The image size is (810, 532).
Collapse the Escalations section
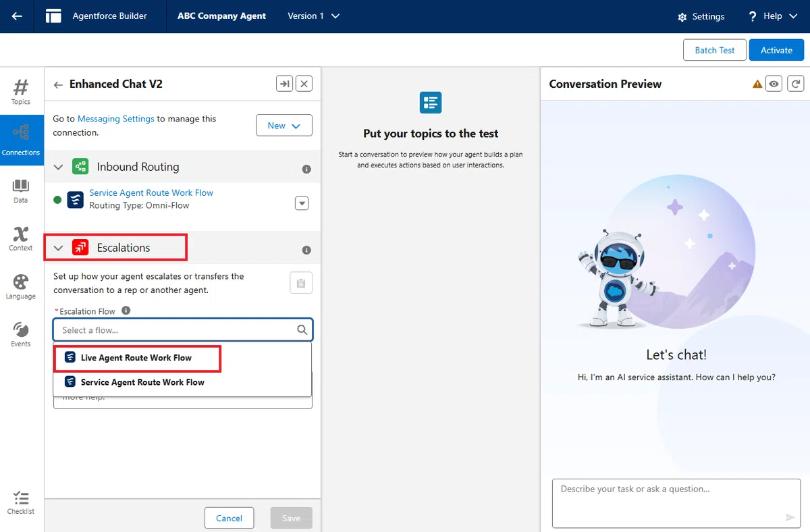58,248
